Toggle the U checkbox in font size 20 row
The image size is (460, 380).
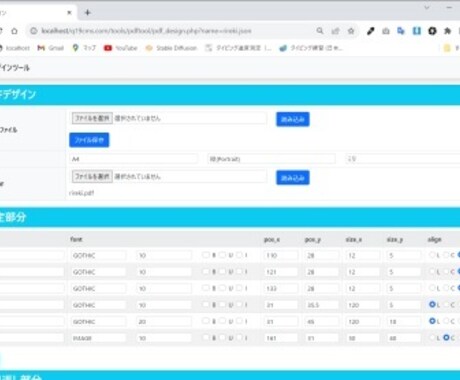[x=222, y=321]
